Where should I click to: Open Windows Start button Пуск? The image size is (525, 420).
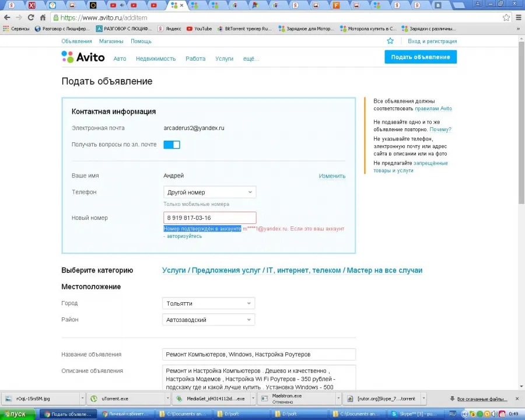point(17,414)
